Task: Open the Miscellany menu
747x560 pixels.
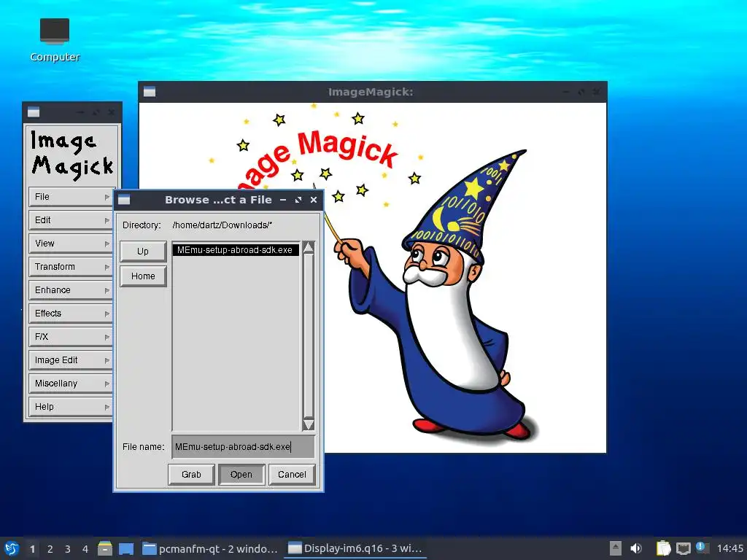Action: point(71,384)
